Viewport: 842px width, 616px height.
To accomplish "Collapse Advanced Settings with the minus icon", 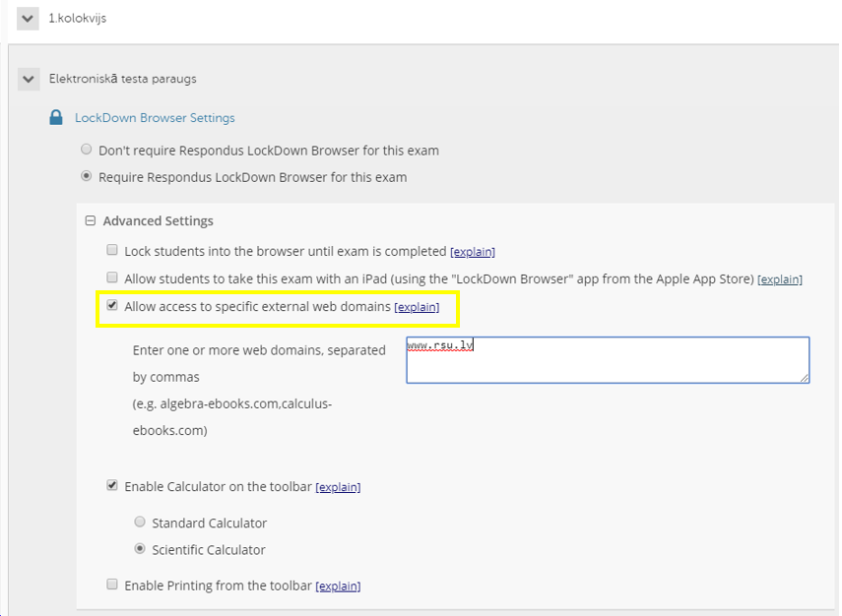I will [x=91, y=221].
